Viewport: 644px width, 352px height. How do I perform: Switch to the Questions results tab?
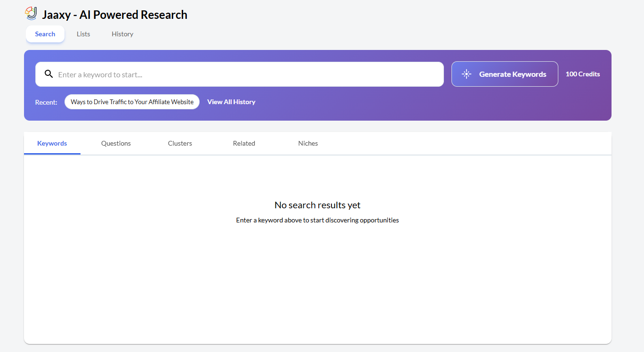[116, 143]
